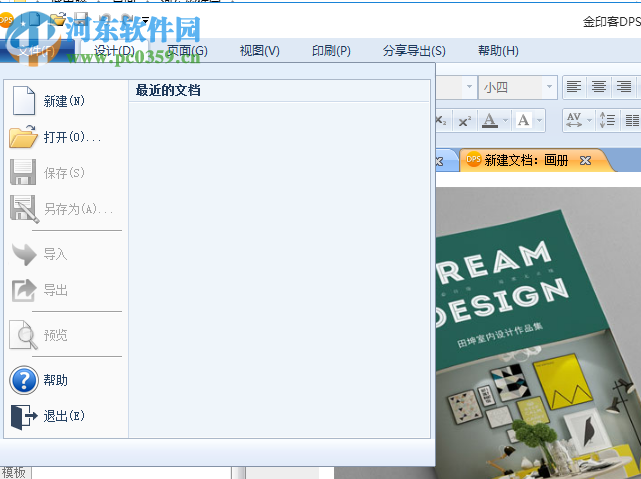Click the blue Help question mark icon

[24, 380]
